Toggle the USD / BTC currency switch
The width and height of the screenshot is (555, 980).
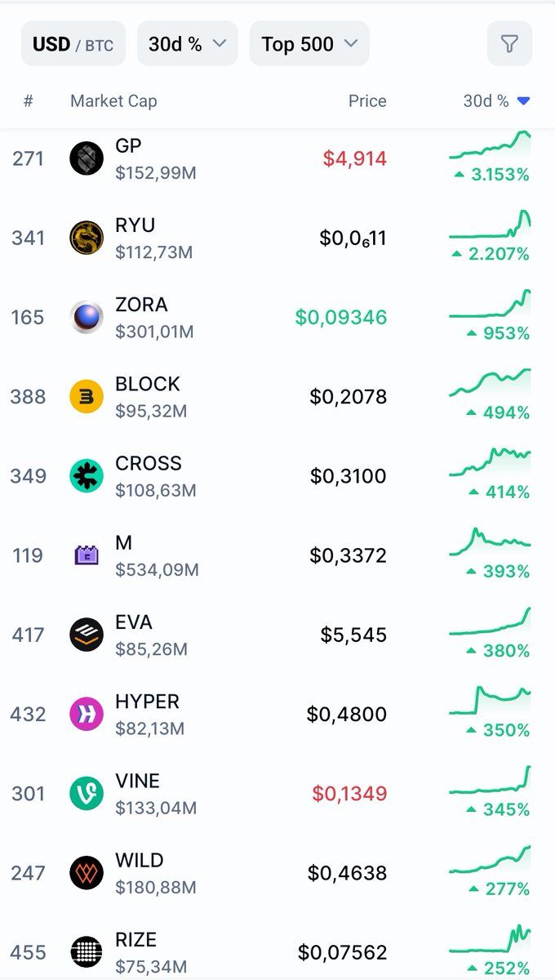pos(73,43)
